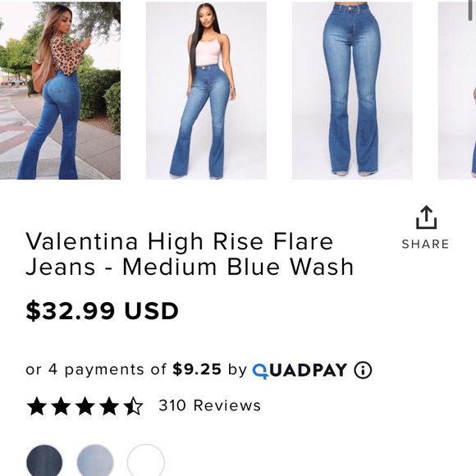Open the 310 Reviews link
This screenshot has width=476, height=476.
click(x=210, y=405)
